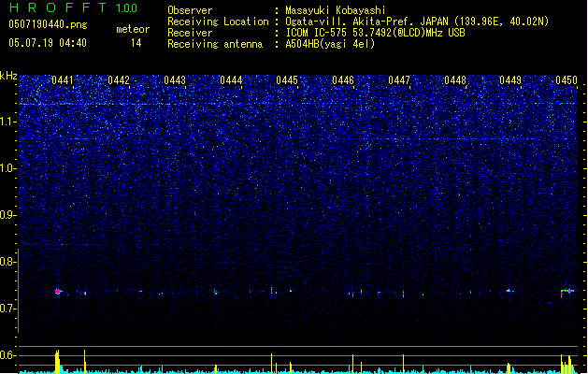This screenshot has height=374, width=588.
Task: Click the 'Receiving antenna' label
Action: click(215, 44)
